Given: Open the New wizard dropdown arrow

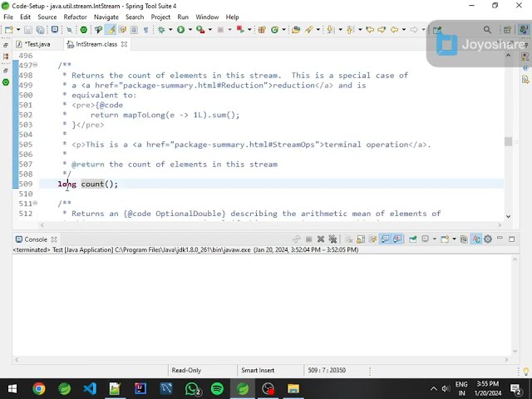Looking at the screenshot, I should [18, 30].
